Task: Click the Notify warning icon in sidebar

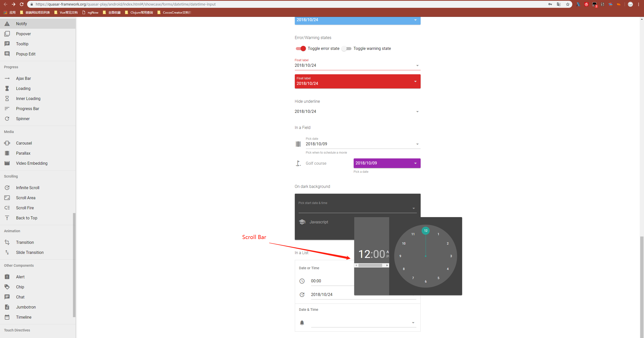Action: (x=7, y=24)
